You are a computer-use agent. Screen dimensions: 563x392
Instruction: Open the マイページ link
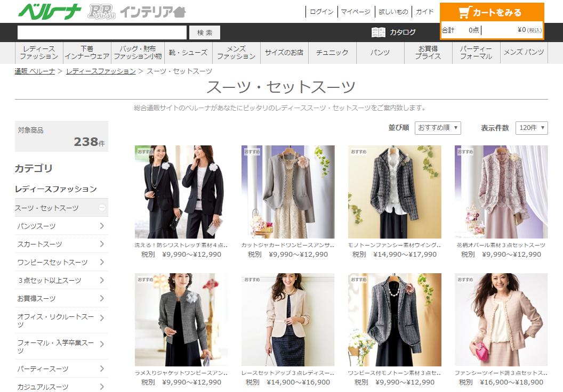point(356,12)
